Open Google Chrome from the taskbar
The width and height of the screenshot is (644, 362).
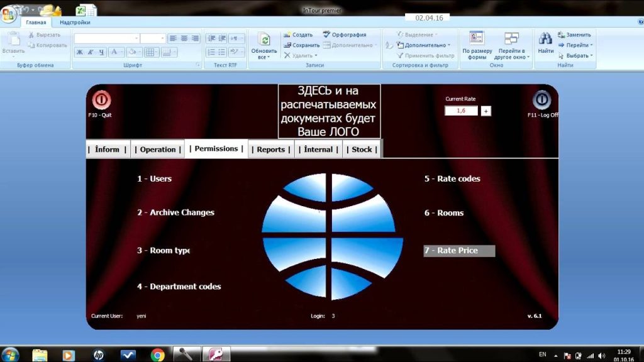click(158, 354)
